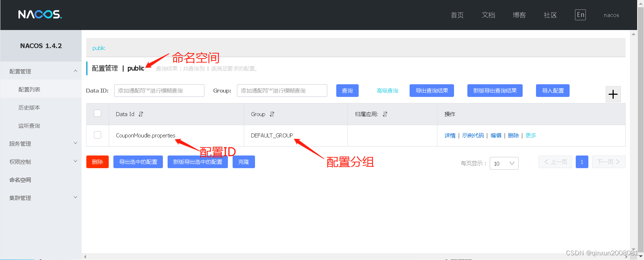Click 导入配置 button
Image resolution: width=644 pixels, height=260 pixels.
[x=553, y=91]
